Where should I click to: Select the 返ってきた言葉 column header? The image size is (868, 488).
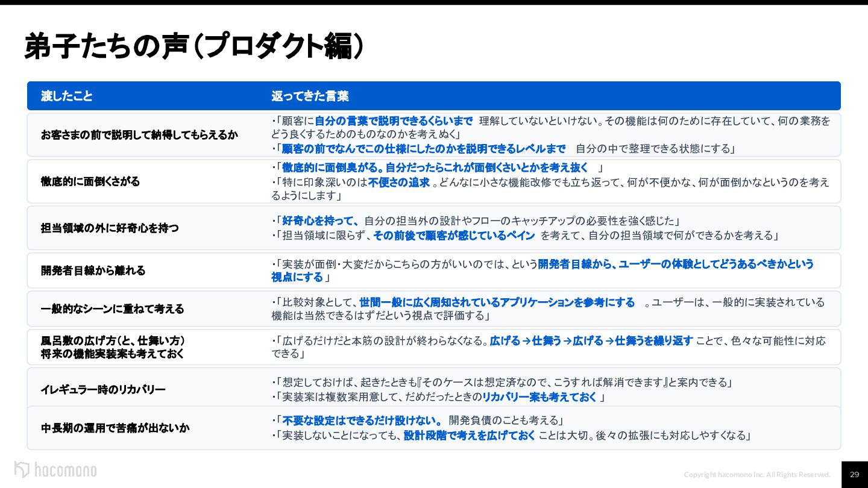[310, 96]
